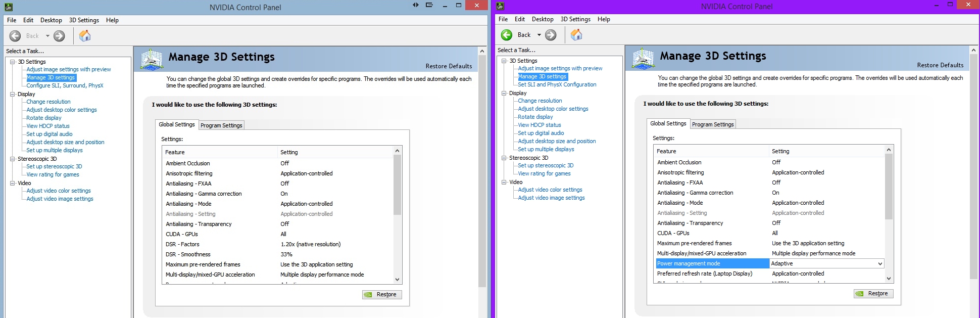Click Restore Defaults in left window
Screen dimensions: 980x318
[449, 66]
